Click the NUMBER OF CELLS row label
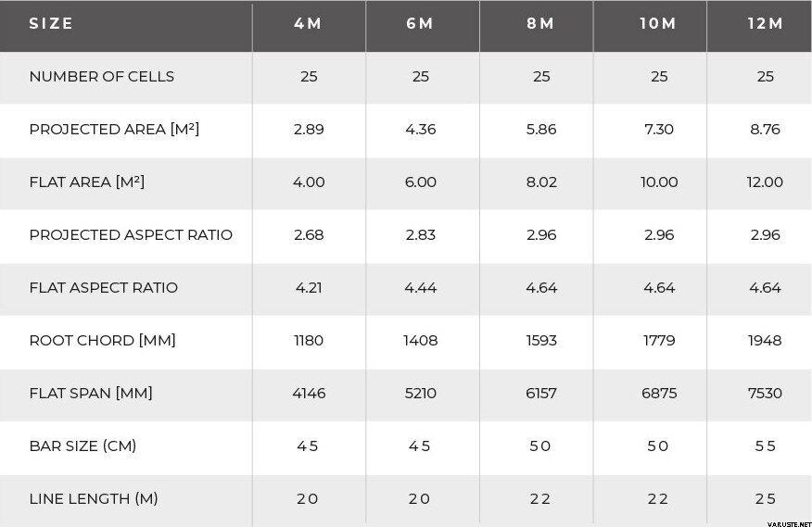 point(102,77)
